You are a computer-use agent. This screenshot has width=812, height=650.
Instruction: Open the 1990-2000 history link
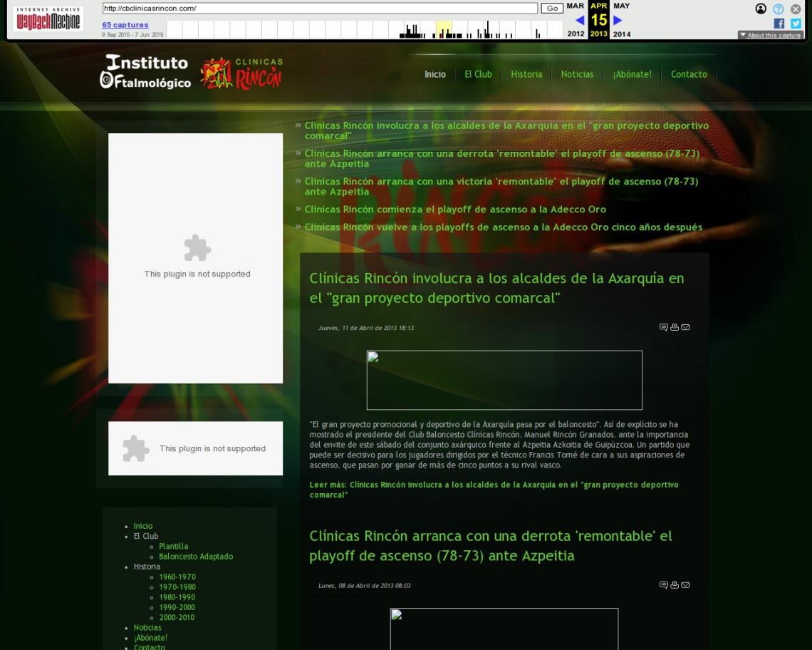click(x=177, y=607)
